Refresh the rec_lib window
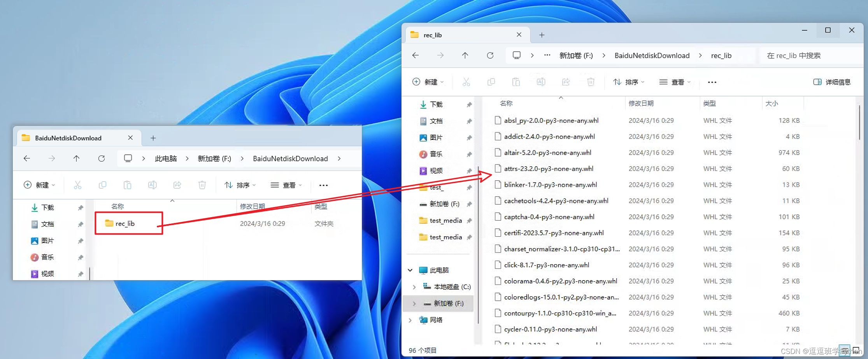The height and width of the screenshot is (359, 868). [x=490, y=56]
